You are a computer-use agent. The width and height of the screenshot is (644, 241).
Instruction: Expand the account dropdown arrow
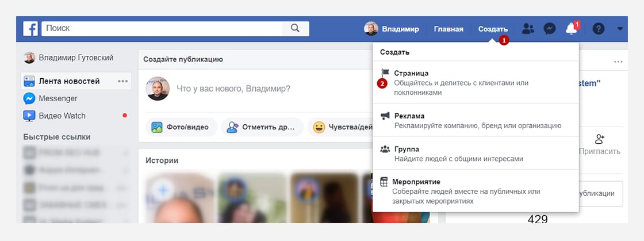pos(620,29)
